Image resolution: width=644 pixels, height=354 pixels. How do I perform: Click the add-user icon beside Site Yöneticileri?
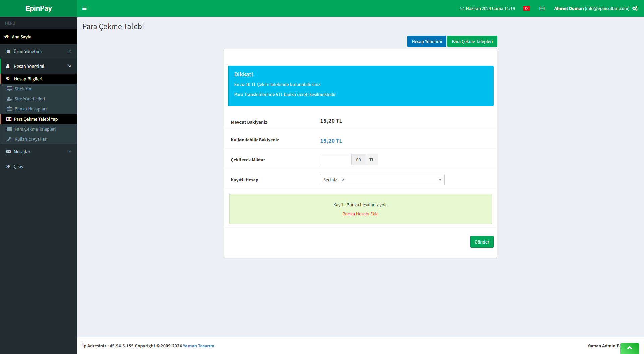pos(9,99)
